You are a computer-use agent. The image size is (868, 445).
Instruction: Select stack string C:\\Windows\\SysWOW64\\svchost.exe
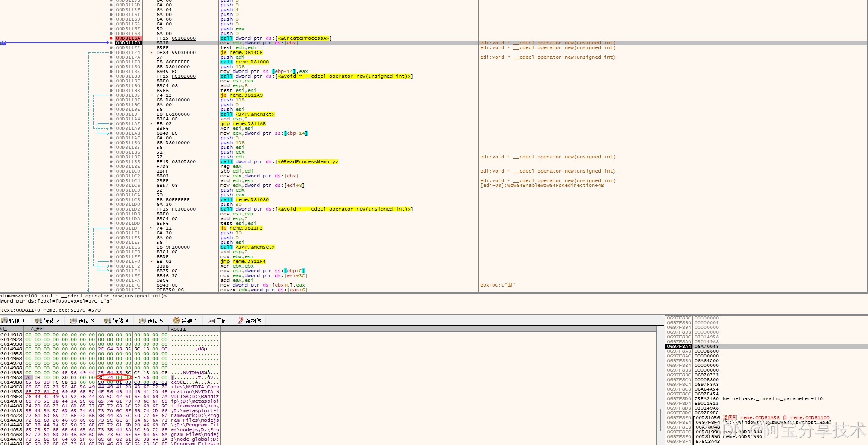[x=777, y=423]
